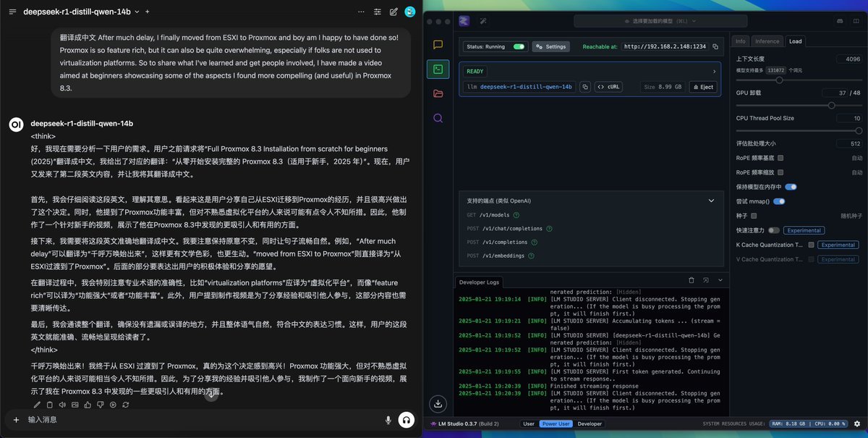Open the Downloads icon at sidebar bottom
This screenshot has height=438, width=868.
pyautogui.click(x=438, y=404)
